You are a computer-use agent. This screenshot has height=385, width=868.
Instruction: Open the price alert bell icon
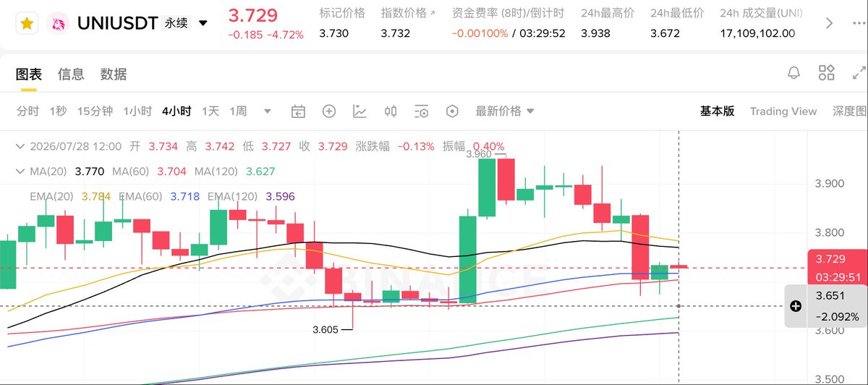[793, 72]
